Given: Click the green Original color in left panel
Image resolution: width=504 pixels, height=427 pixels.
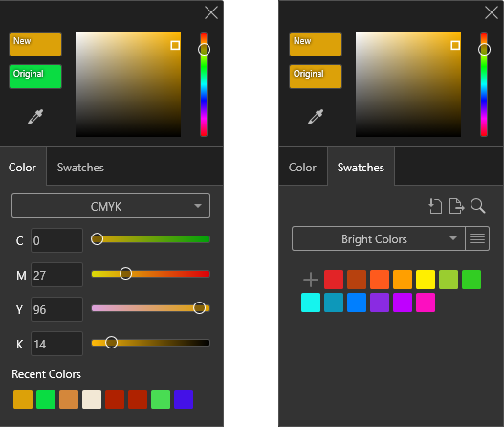Looking at the screenshot, I should pos(35,77).
